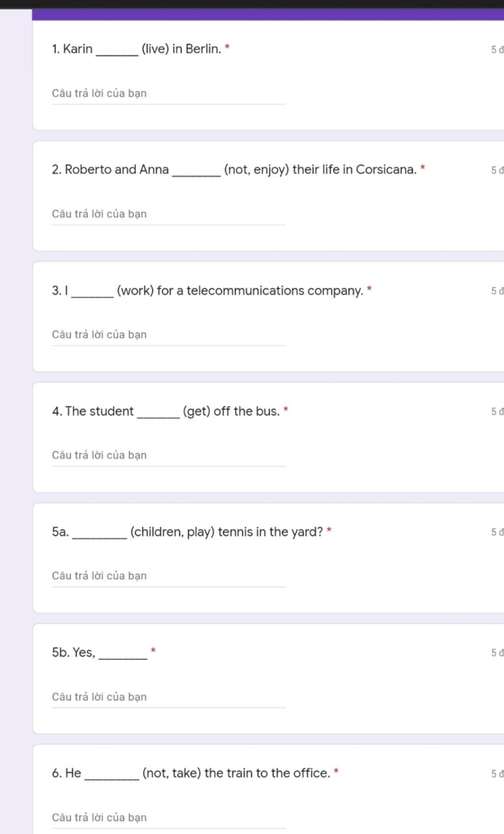The height and width of the screenshot is (834, 504).
Task: Click the answer field for Karin question
Action: (169, 94)
